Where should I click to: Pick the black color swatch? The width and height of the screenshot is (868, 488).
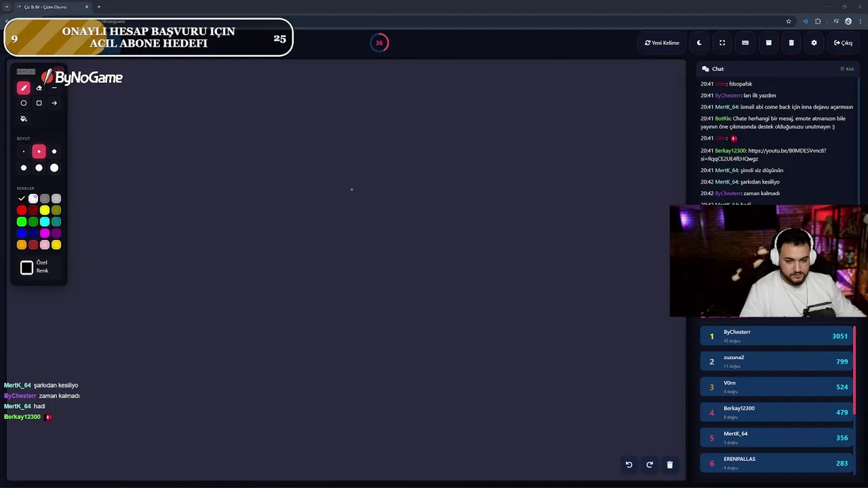22,199
